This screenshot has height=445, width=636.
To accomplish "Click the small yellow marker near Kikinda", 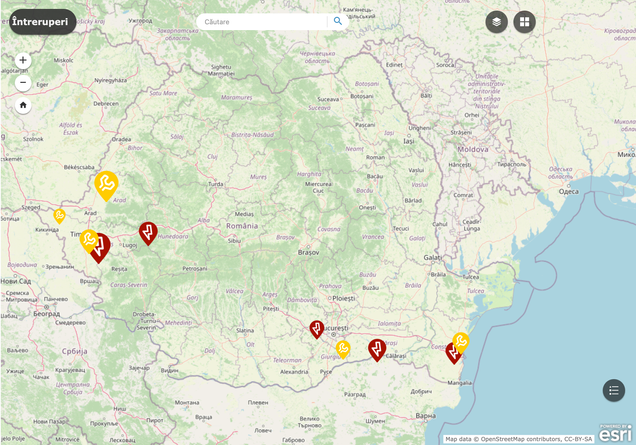I will 60,215.
